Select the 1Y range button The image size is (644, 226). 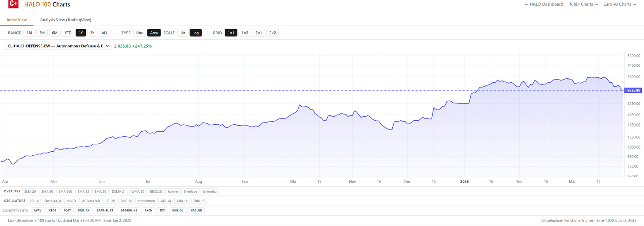pos(80,33)
